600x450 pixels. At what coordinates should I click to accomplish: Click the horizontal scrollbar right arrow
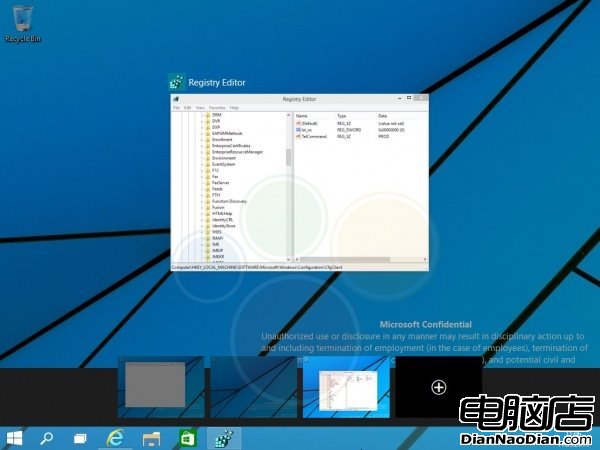pos(425,259)
